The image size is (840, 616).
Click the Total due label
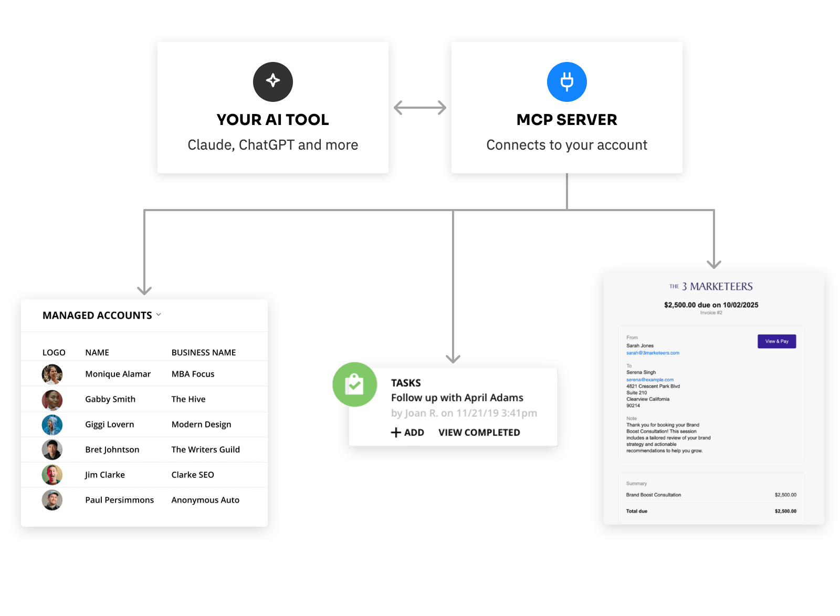click(636, 511)
